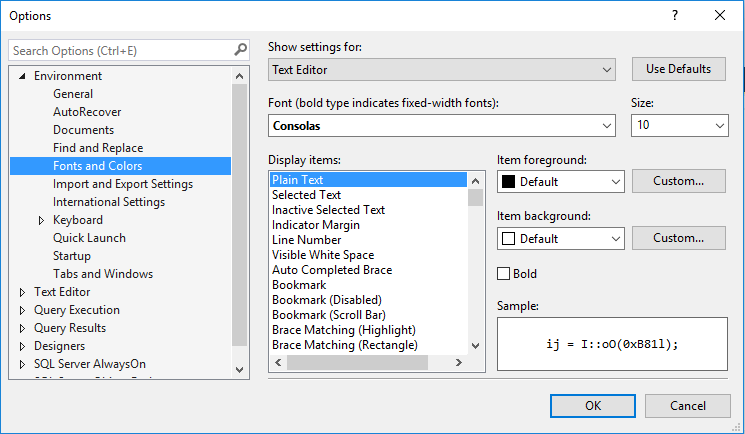Select Line Number in Display items
This screenshot has width=745, height=434.
point(306,240)
